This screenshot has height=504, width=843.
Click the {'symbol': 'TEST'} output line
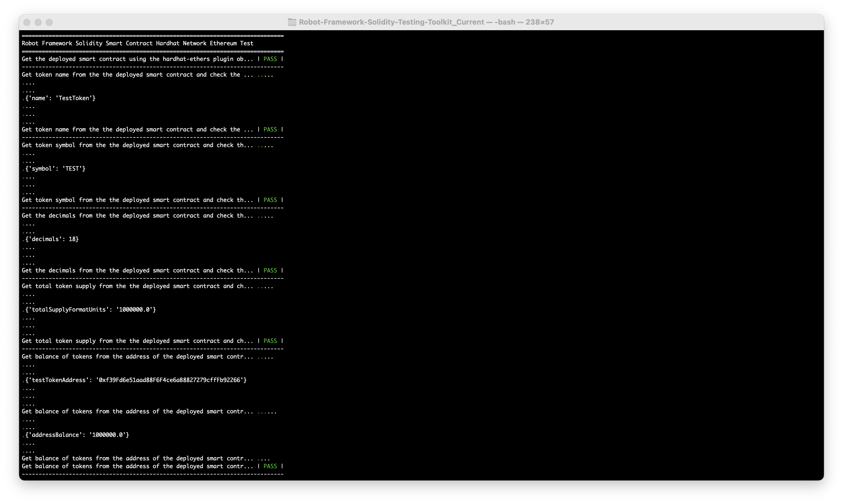click(55, 169)
